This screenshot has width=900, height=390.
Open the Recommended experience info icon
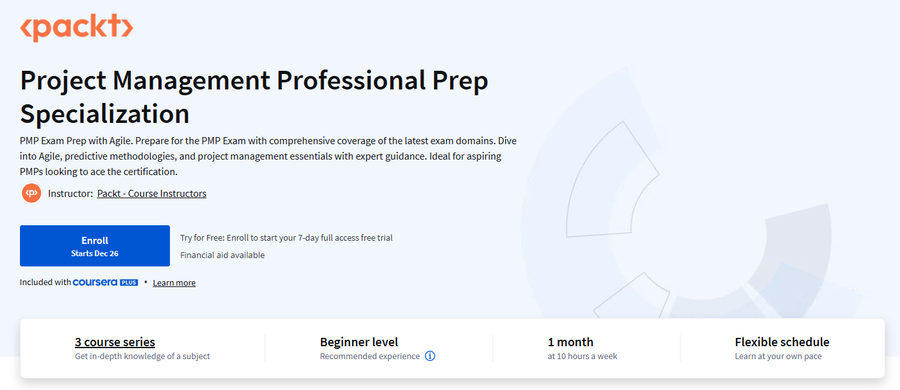point(430,356)
